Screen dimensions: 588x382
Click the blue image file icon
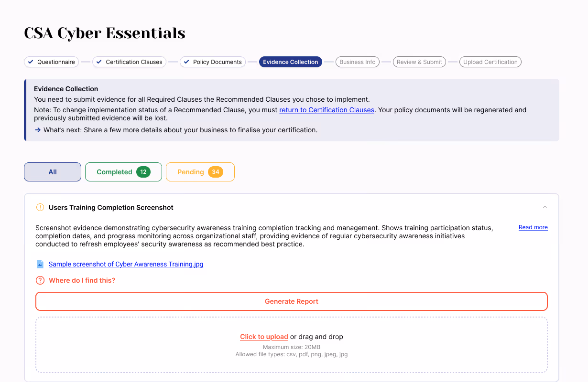40,264
